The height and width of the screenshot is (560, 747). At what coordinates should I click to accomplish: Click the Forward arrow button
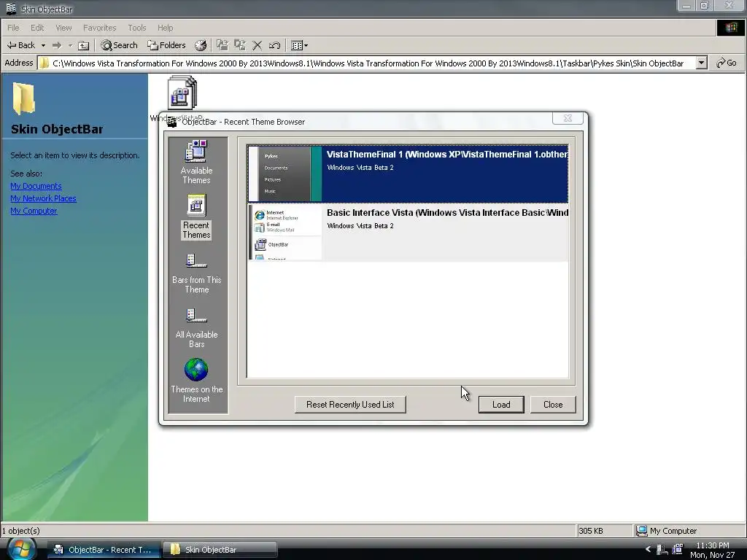point(57,45)
